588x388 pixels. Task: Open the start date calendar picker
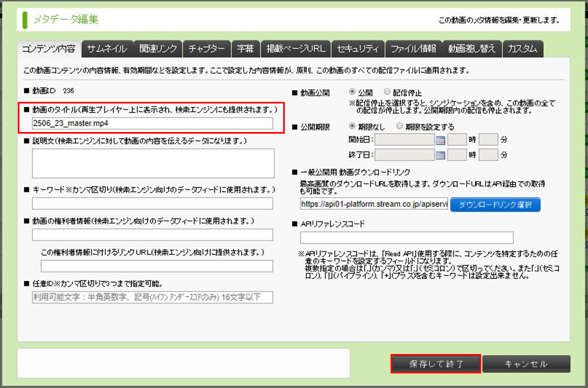click(x=440, y=141)
